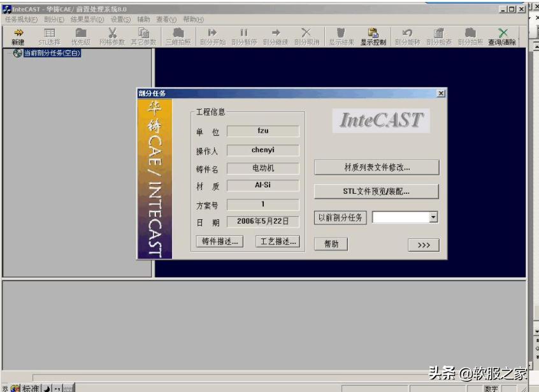Click the STL选择 toolbar icon
The width and height of the screenshot is (539, 392).
coord(49,33)
